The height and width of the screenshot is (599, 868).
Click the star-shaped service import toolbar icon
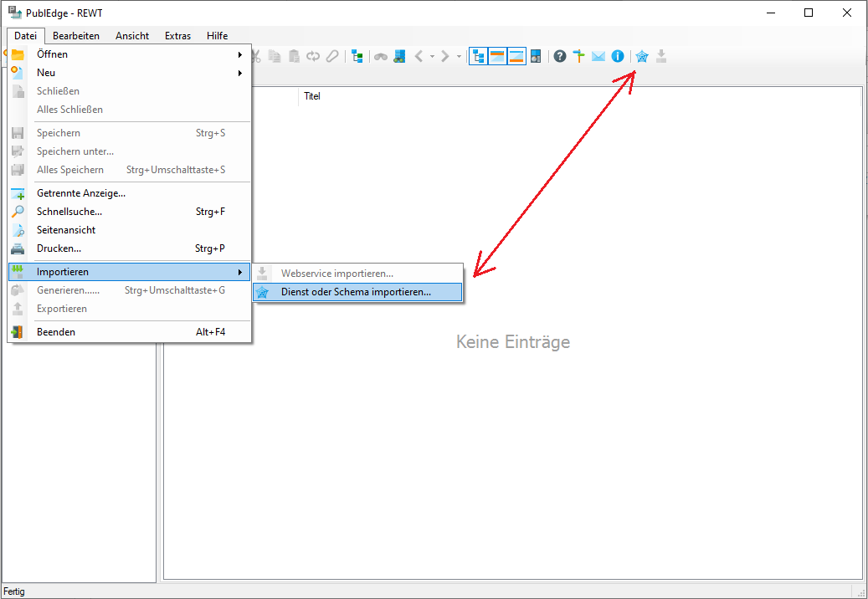[x=642, y=56]
